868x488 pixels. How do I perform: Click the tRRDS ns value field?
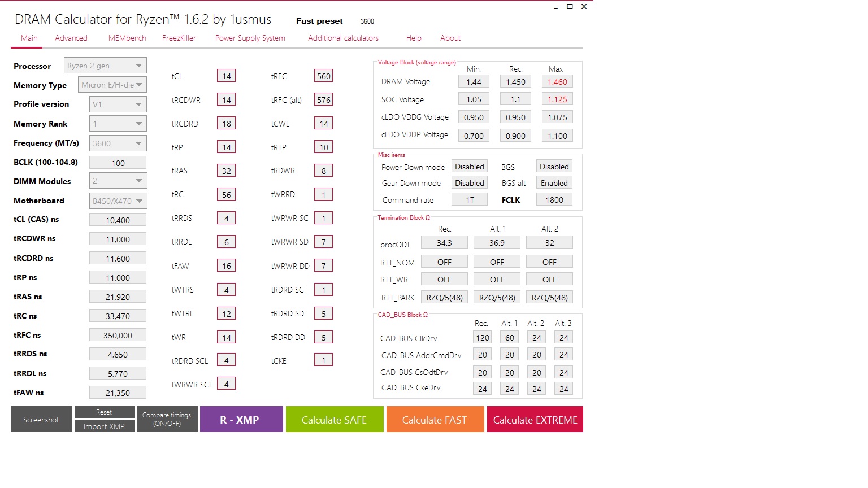(118, 354)
